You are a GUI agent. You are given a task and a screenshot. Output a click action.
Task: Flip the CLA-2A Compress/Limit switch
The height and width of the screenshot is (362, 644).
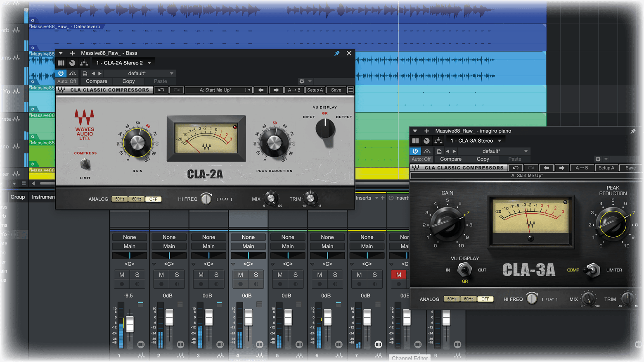(85, 164)
